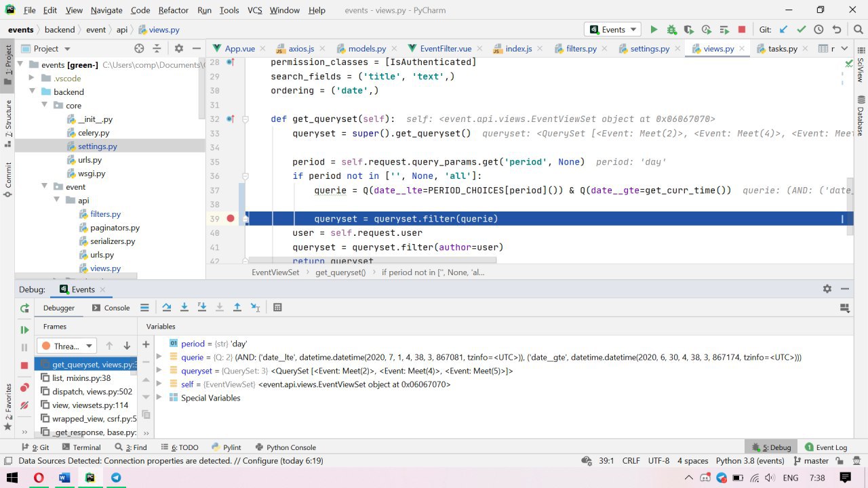Toggle the breakpoint on line 39

231,218
